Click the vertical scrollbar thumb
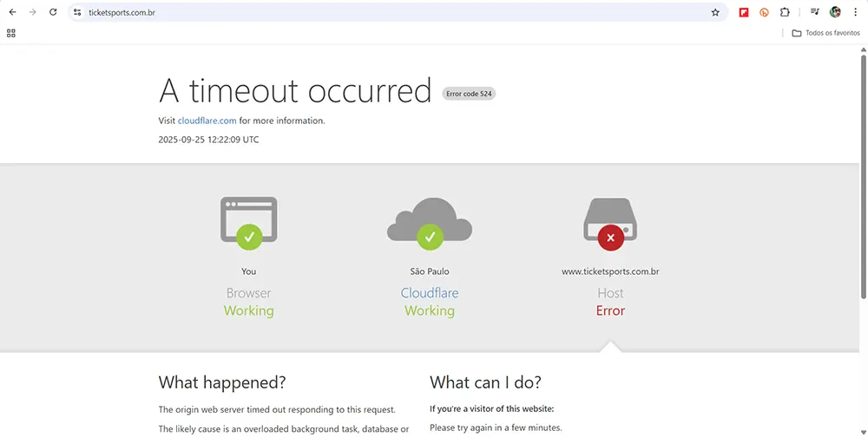This screenshot has width=868, height=437. click(x=863, y=177)
